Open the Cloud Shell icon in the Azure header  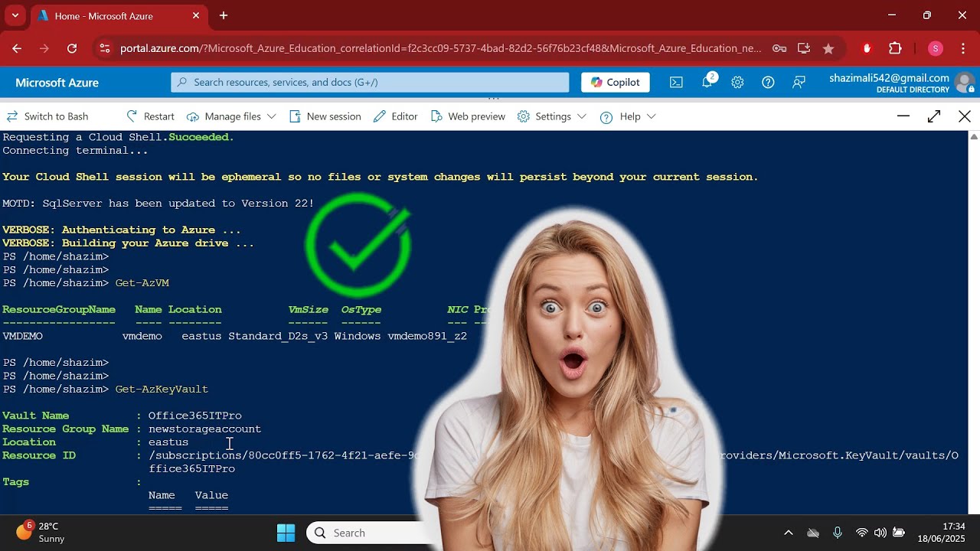pos(676,82)
